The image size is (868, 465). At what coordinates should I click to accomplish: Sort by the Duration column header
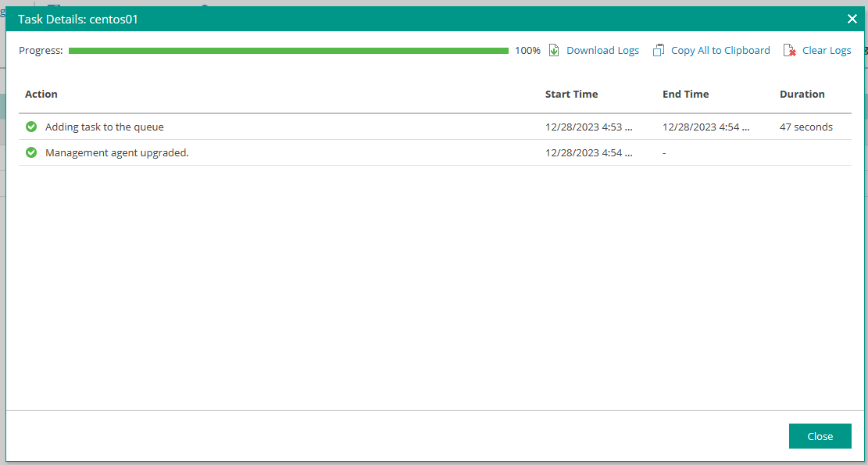(802, 94)
